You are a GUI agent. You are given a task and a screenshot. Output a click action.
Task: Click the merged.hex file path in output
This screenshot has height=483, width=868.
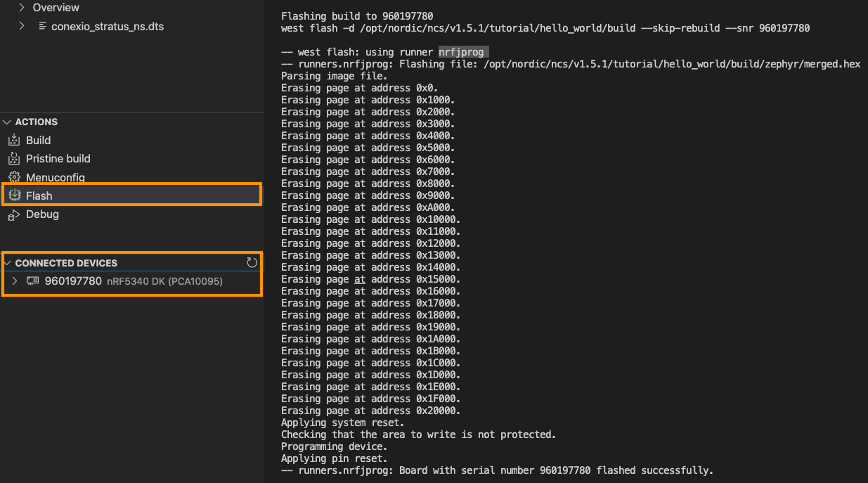pyautogui.click(x=671, y=64)
